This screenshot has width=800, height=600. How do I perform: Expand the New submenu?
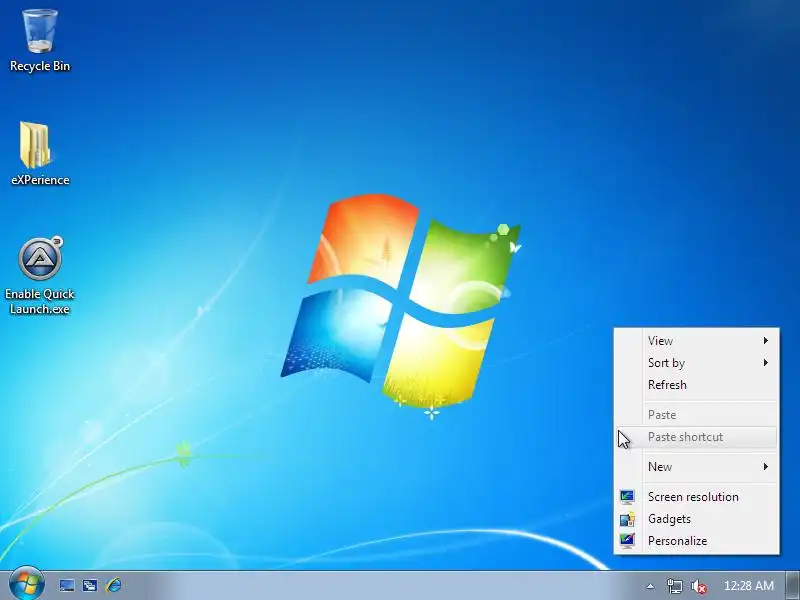pyautogui.click(x=696, y=467)
